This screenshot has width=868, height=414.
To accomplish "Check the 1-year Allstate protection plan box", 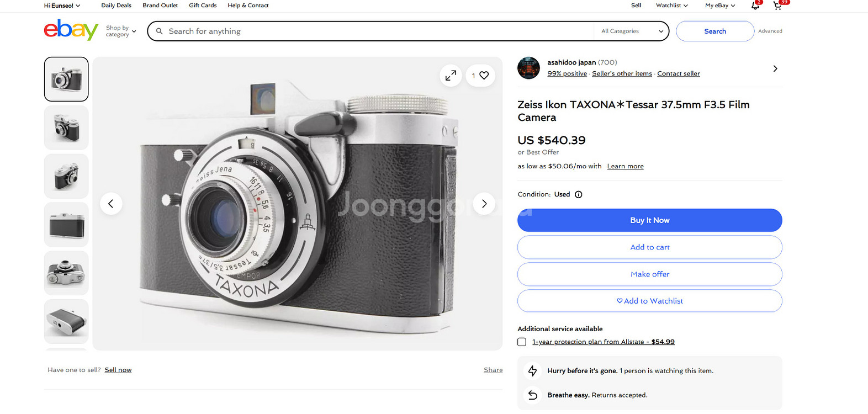I will point(522,342).
